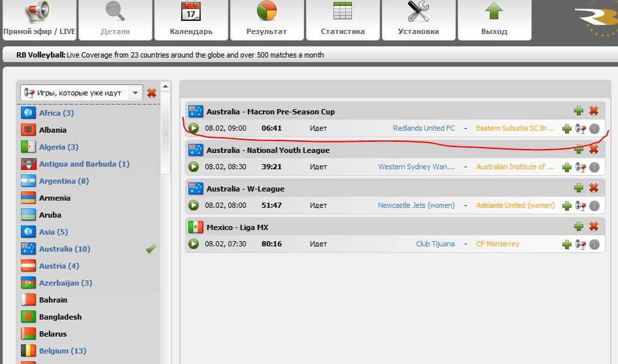The height and width of the screenshot is (364, 618).
Task: Remove Liga MX league with red X
Action: click(x=594, y=226)
